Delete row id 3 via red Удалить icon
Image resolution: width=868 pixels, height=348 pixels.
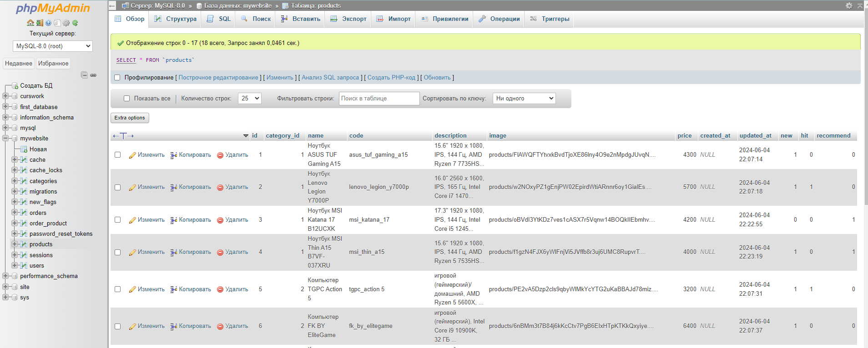[232, 220]
